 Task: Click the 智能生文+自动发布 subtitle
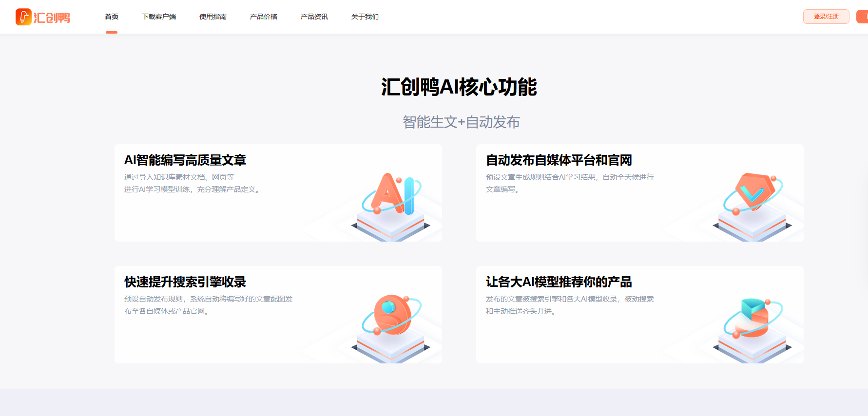click(461, 122)
